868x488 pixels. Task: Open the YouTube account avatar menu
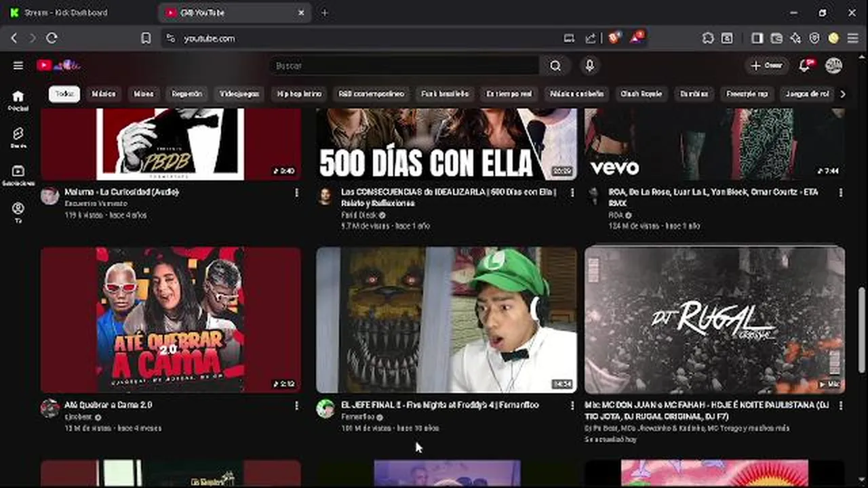(833, 66)
